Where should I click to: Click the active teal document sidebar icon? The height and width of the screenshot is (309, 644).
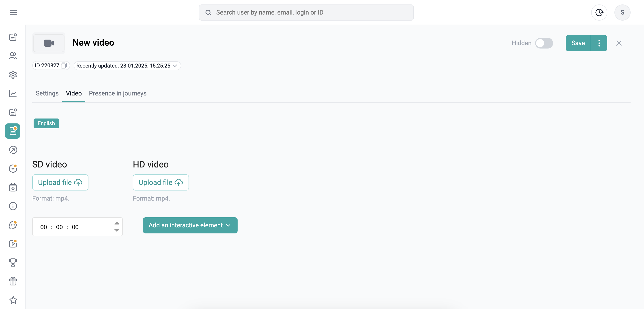pyautogui.click(x=13, y=131)
